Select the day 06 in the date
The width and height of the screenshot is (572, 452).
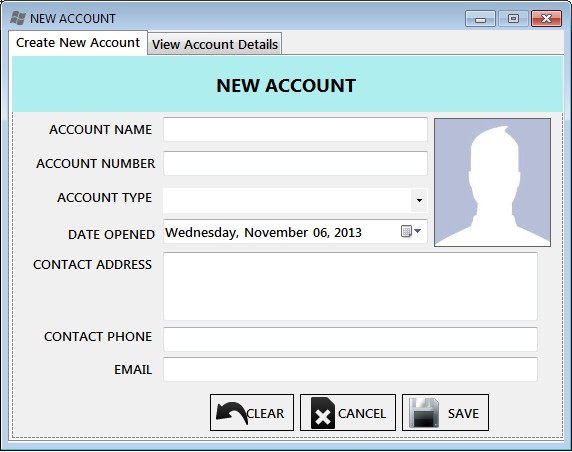(321, 232)
